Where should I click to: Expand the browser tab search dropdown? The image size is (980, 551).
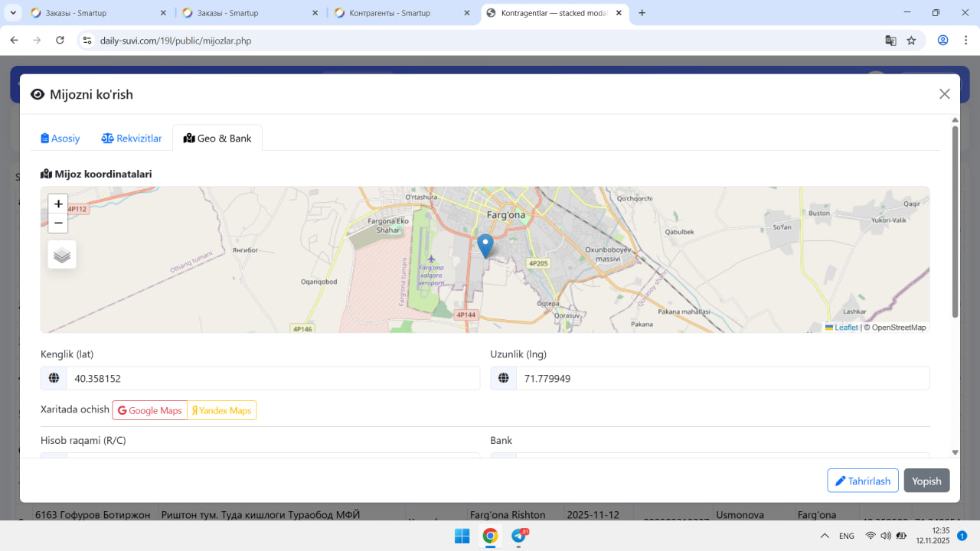tap(13, 13)
